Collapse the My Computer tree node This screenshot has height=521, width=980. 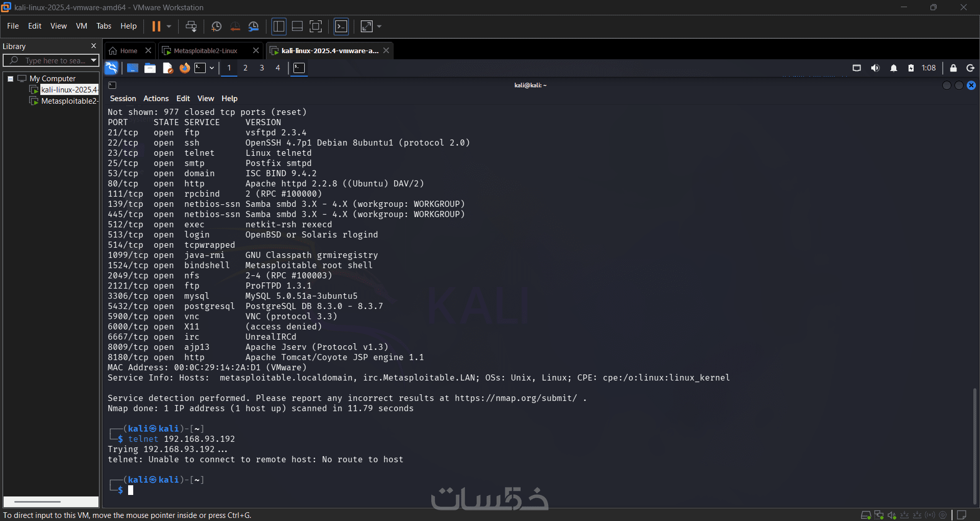tap(10, 79)
